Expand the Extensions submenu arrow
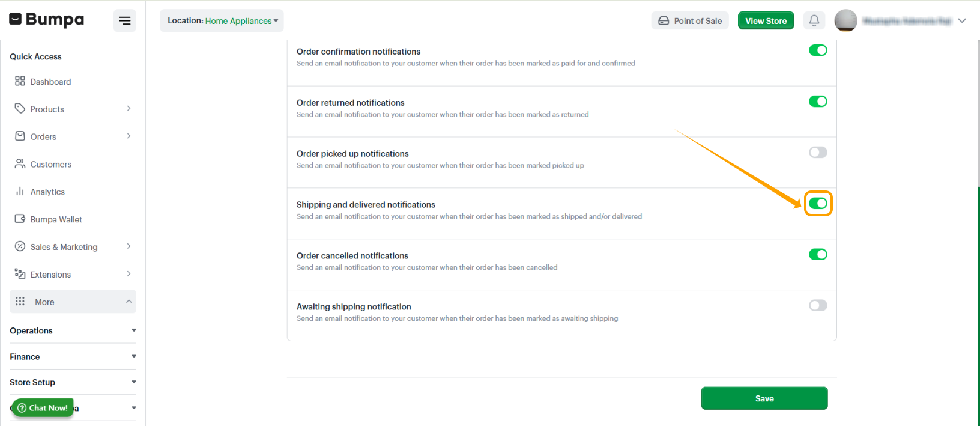Viewport: 980px width, 426px height. point(129,274)
